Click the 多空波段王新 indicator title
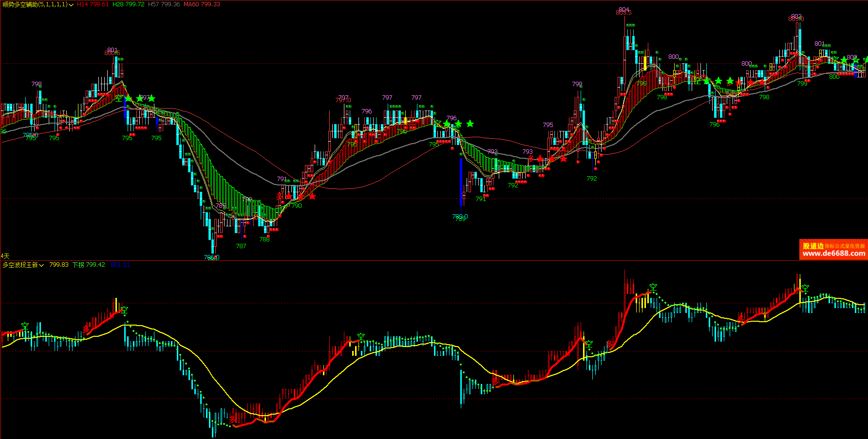This screenshot has height=439, width=868. [x=20, y=265]
